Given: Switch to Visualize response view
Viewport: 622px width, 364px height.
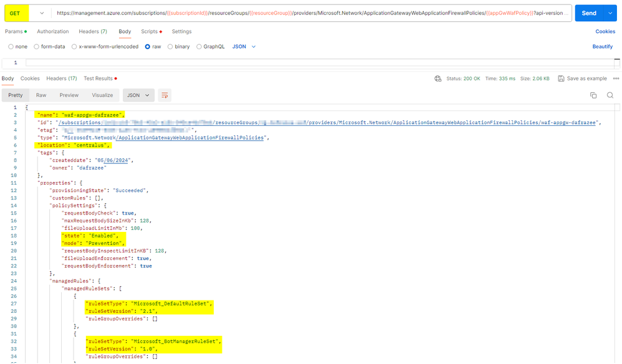Looking at the screenshot, I should (102, 95).
